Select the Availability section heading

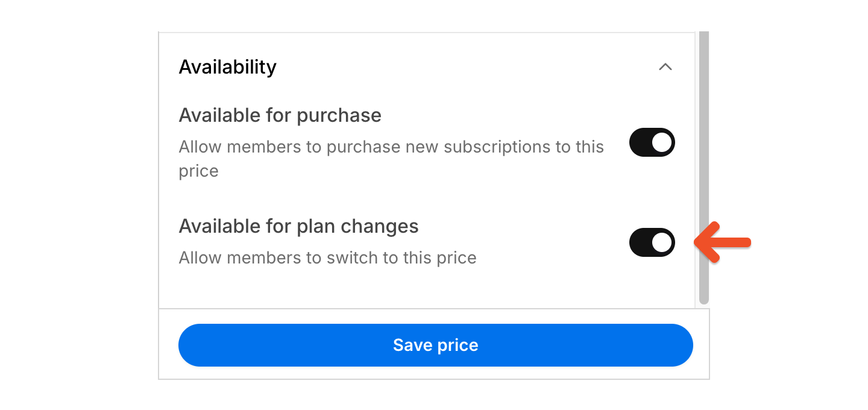pos(227,67)
